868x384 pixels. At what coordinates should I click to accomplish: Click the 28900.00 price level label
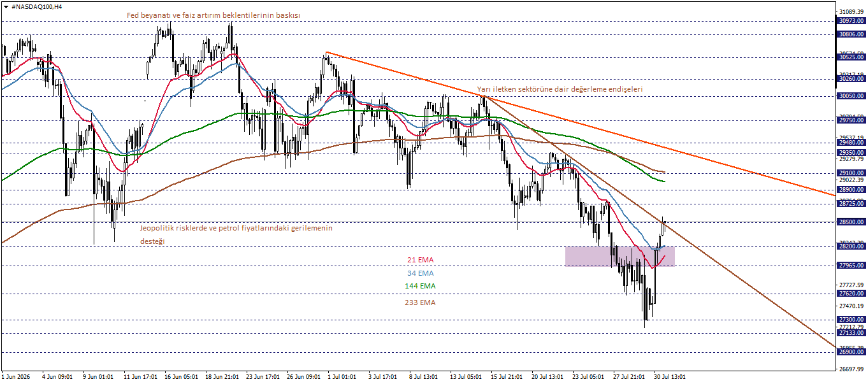pyautogui.click(x=851, y=190)
